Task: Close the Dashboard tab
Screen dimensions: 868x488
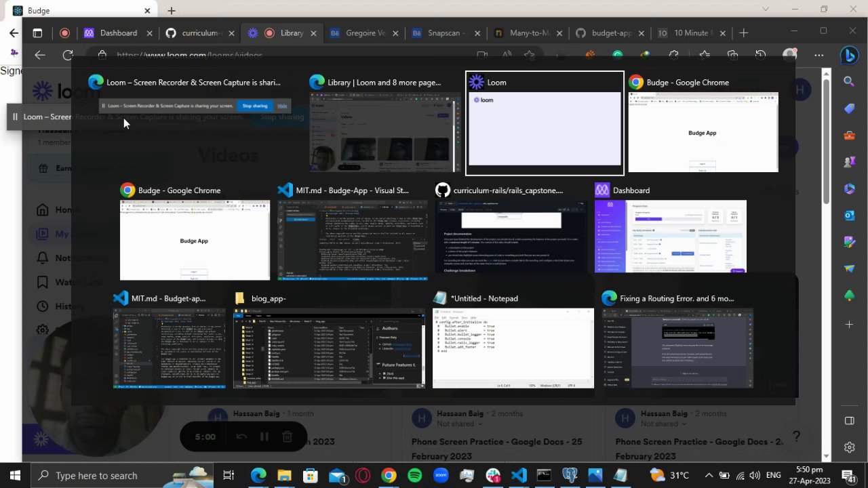Action: (x=150, y=33)
